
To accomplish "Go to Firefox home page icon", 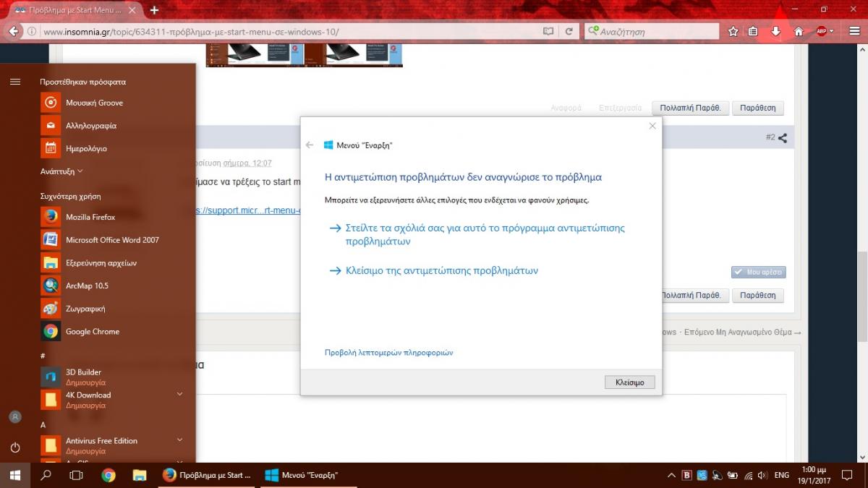I will pos(799,31).
